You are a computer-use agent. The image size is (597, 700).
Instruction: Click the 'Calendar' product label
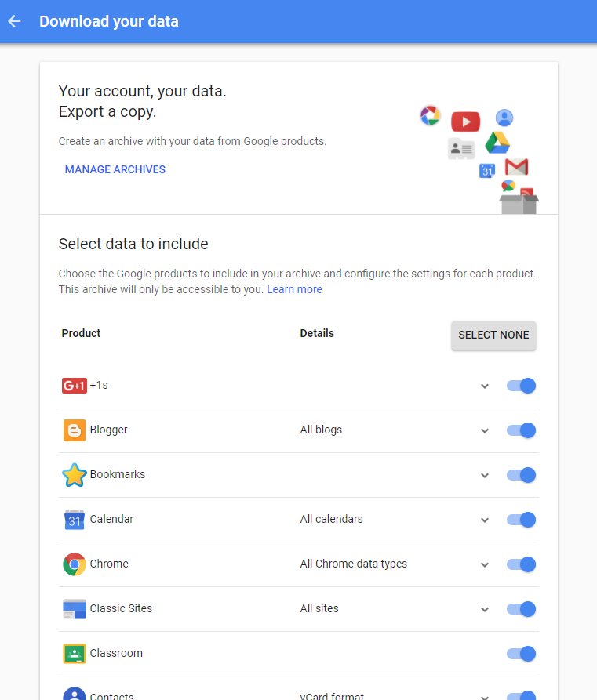pyautogui.click(x=111, y=519)
